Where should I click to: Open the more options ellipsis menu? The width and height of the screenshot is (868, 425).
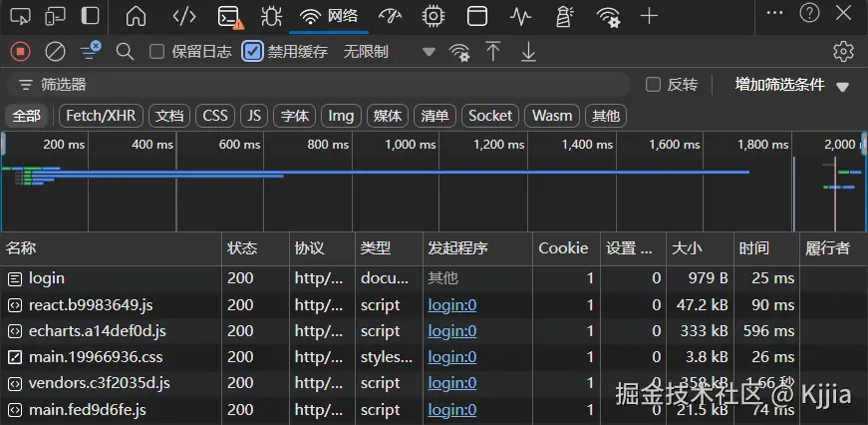pos(774,12)
